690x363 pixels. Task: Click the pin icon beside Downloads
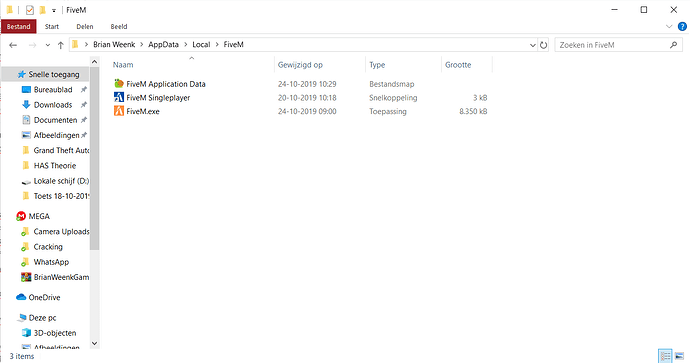click(x=84, y=105)
